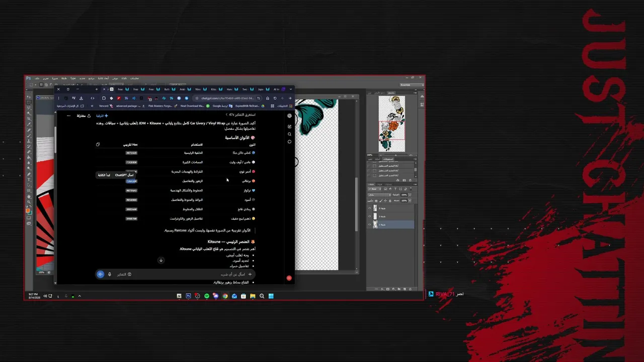Toggle visibility of layer طبقة 0
The image size is (644, 362).
tap(370, 208)
